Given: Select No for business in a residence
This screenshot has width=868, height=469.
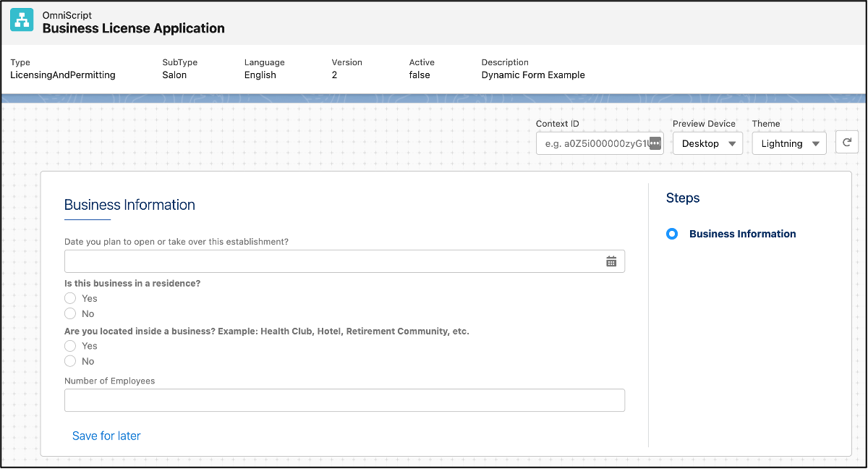Looking at the screenshot, I should click(x=70, y=313).
